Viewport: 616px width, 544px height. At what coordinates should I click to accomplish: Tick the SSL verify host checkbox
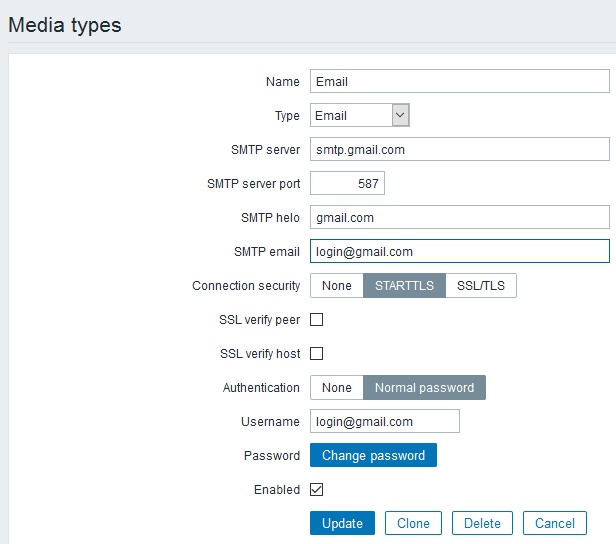[x=317, y=354]
